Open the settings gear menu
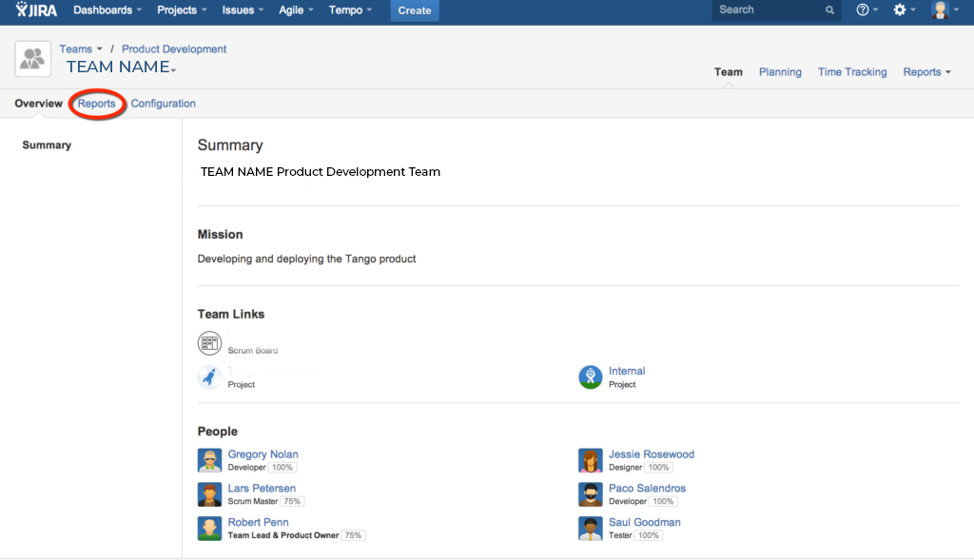 pos(904,10)
